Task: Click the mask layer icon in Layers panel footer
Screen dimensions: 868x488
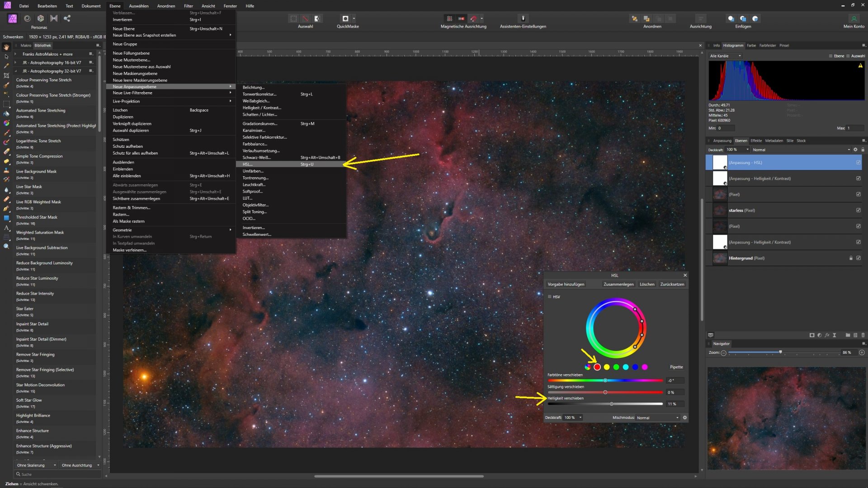Action: click(812, 335)
